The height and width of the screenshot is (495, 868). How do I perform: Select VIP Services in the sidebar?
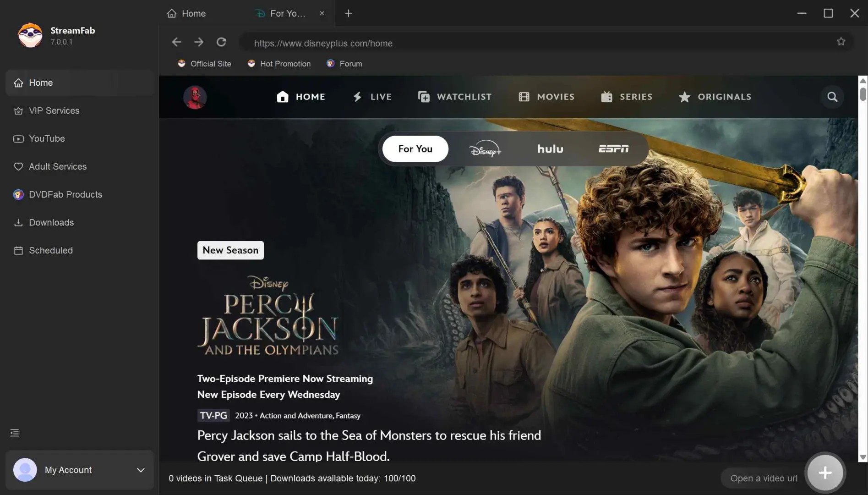53,110
